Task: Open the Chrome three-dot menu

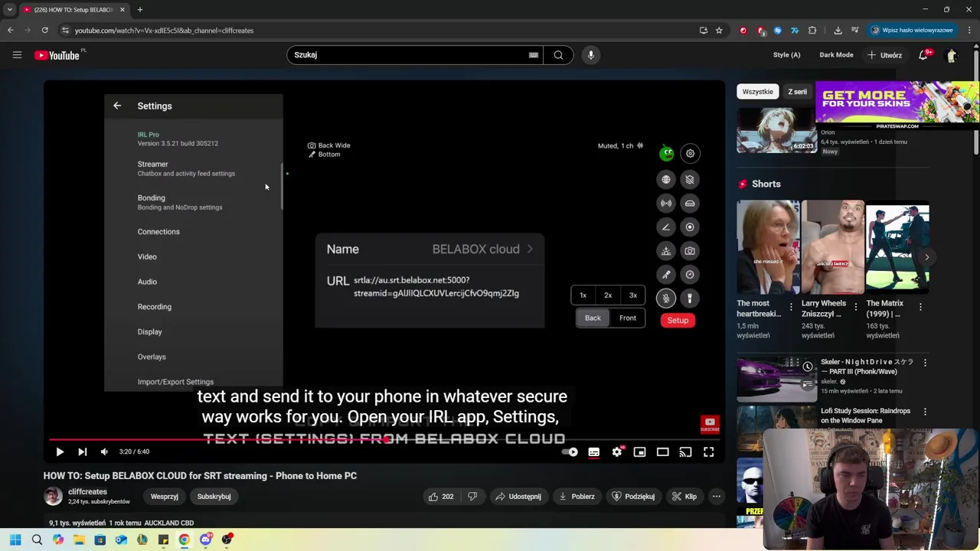Action: tap(970, 31)
